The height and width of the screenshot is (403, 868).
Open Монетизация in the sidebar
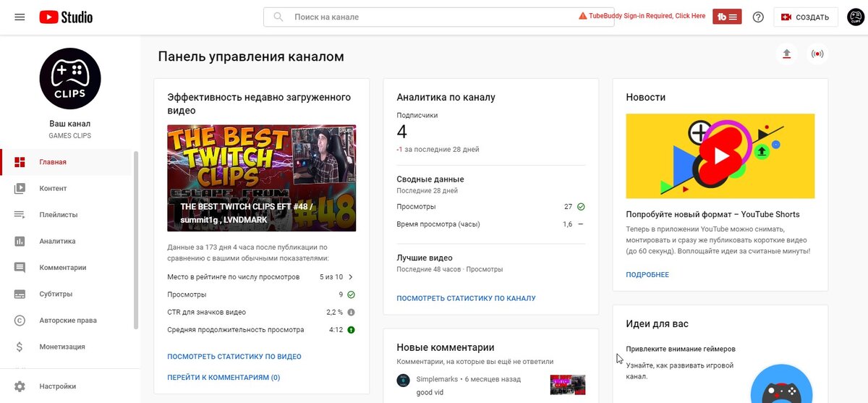pyautogui.click(x=67, y=347)
